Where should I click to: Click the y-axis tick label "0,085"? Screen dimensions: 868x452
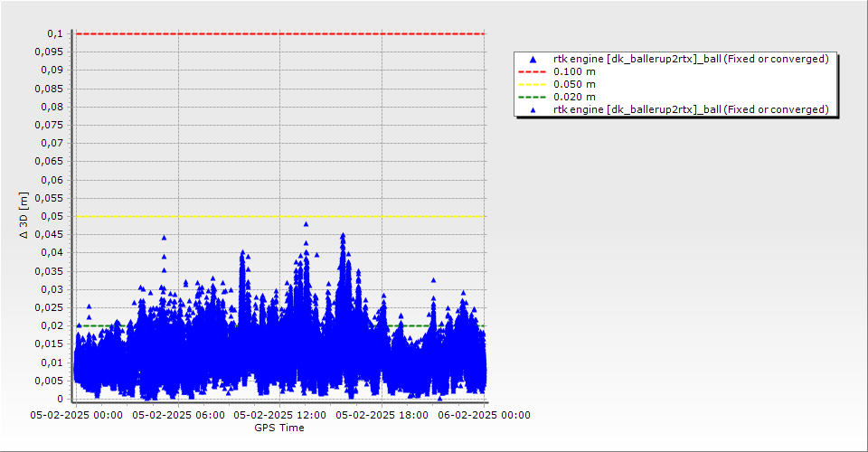coord(49,89)
